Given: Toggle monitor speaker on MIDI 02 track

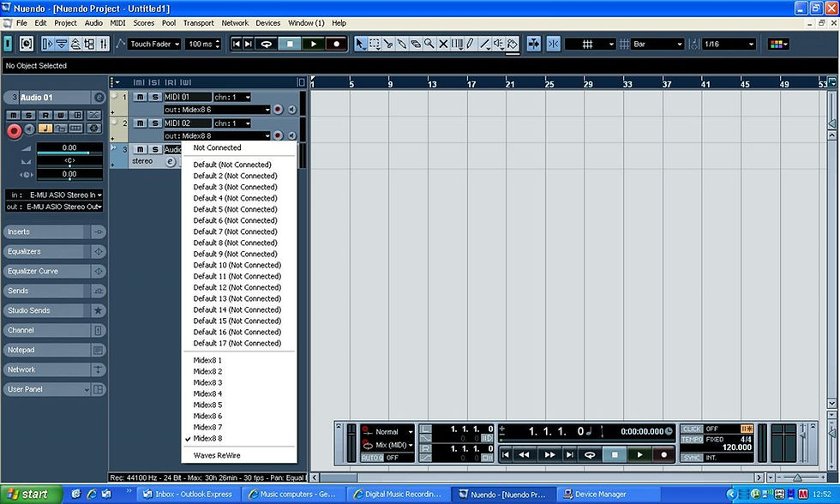Looking at the screenshot, I should [292, 136].
